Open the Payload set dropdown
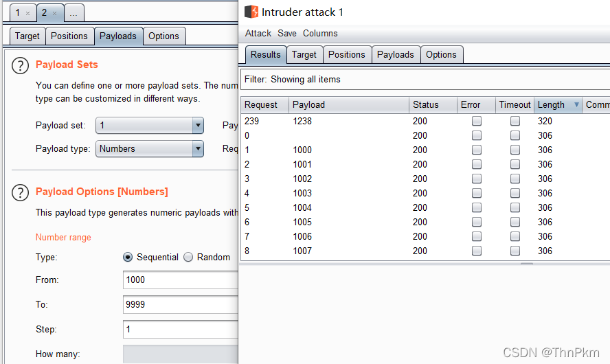This screenshot has height=364, width=610. click(x=150, y=125)
